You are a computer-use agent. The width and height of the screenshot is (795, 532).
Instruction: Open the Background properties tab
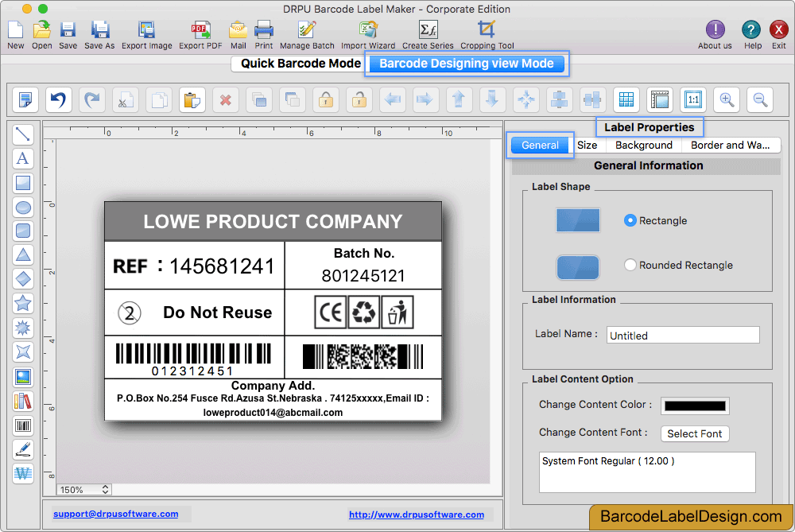point(643,145)
